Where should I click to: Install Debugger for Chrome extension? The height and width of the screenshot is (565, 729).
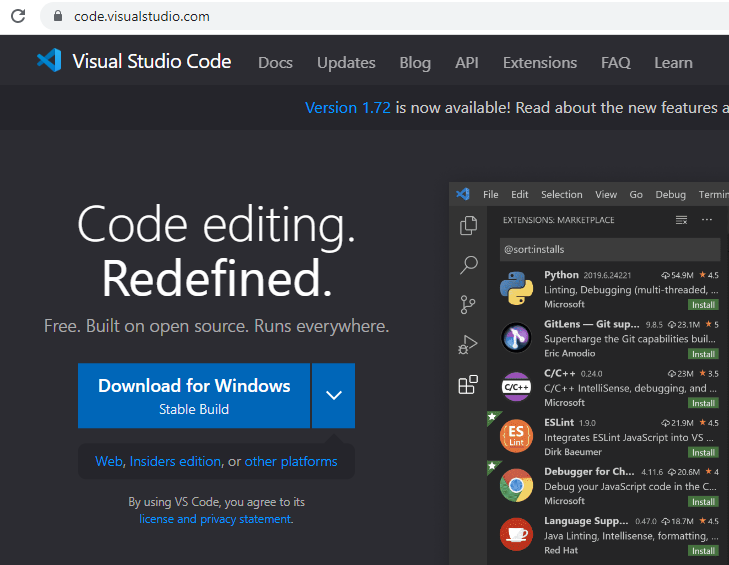pos(703,502)
